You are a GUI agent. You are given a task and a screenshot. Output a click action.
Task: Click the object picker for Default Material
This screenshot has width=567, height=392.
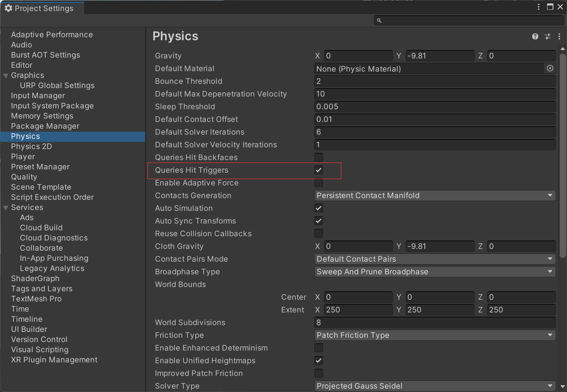tap(550, 68)
